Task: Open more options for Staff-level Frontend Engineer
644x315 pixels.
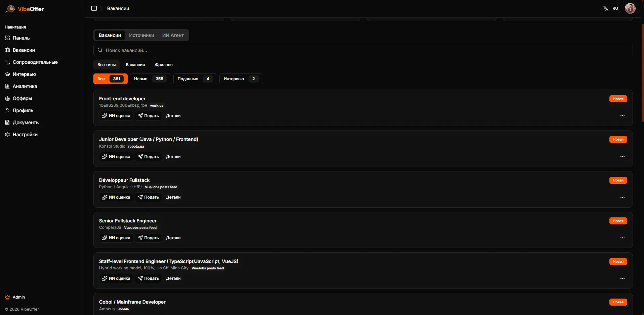Action: (x=622, y=278)
